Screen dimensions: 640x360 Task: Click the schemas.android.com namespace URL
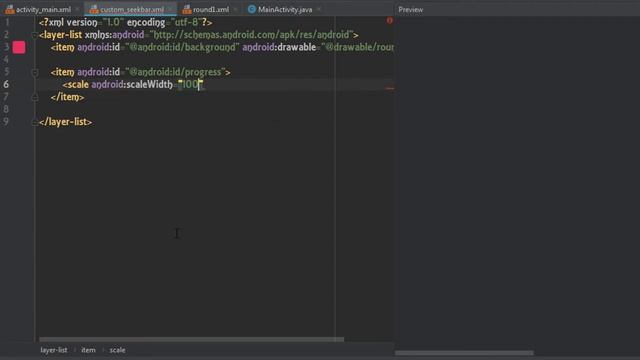click(x=251, y=35)
